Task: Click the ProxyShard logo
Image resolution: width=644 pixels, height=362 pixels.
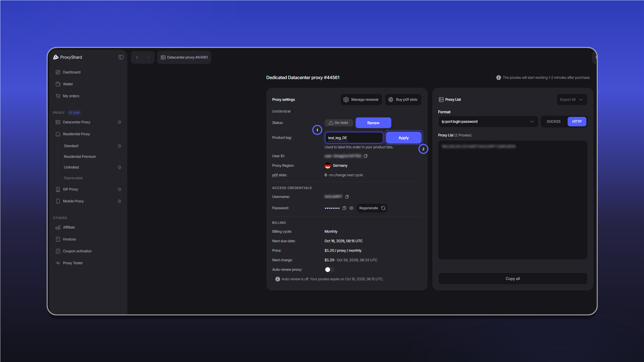Action: point(67,57)
